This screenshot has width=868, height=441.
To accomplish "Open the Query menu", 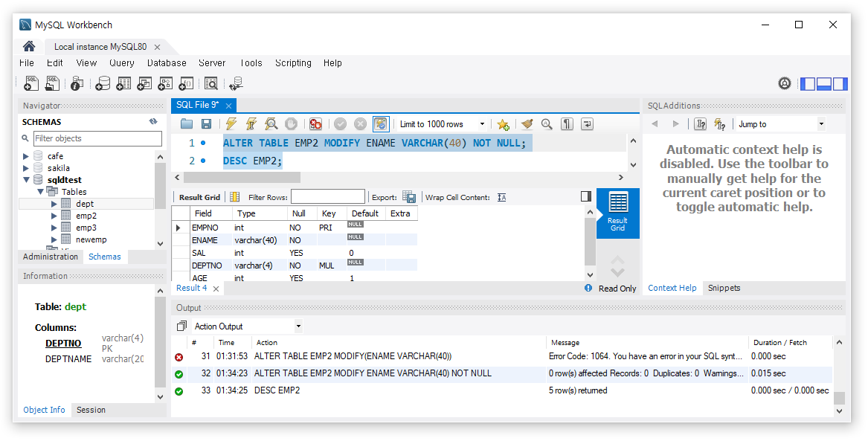I will coord(122,63).
